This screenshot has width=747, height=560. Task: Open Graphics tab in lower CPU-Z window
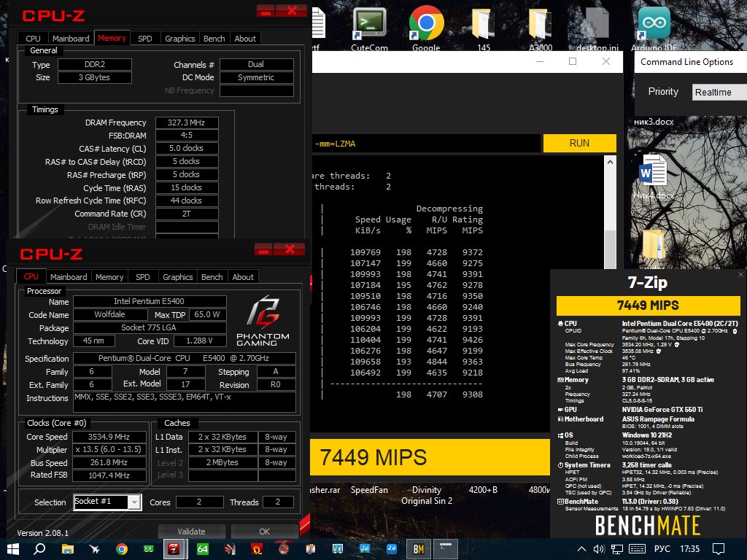point(178,276)
